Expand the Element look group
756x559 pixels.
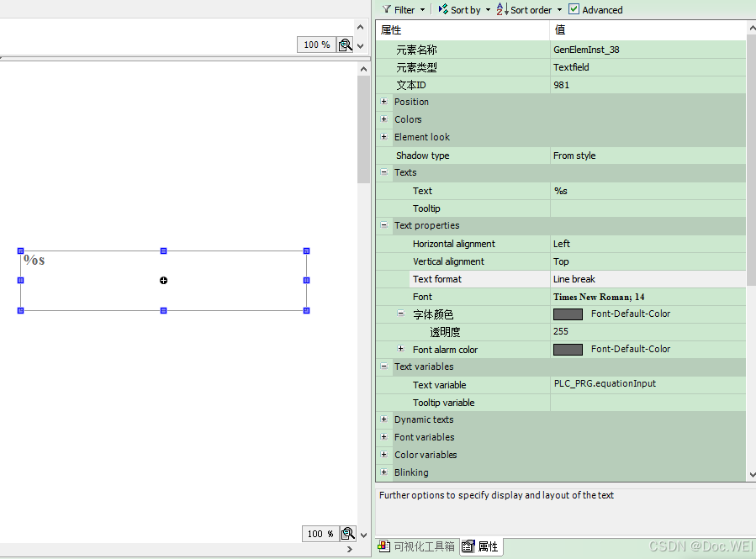coord(383,137)
